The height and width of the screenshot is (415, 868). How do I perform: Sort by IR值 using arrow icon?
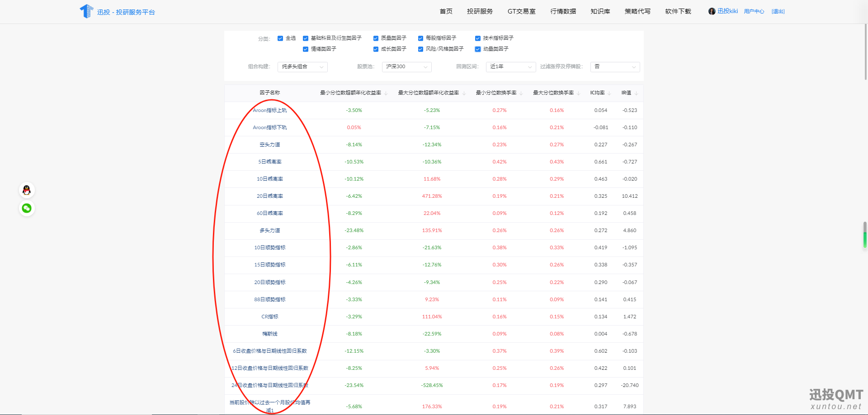[x=636, y=93]
